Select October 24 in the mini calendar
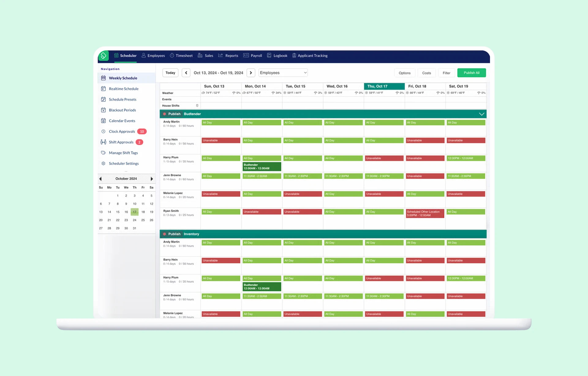 [134, 220]
